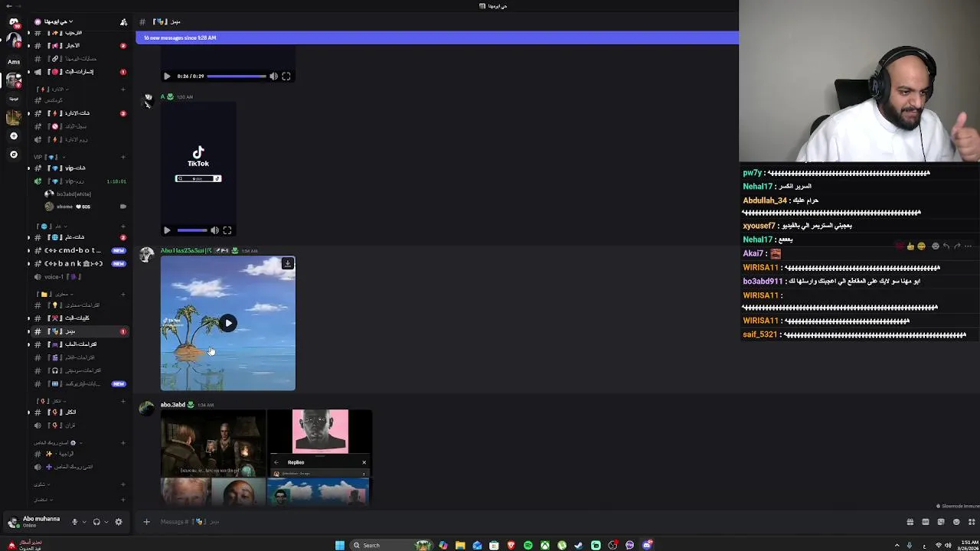The image size is (980, 551).
Task: Open the GIF picker icon
Action: 925,522
